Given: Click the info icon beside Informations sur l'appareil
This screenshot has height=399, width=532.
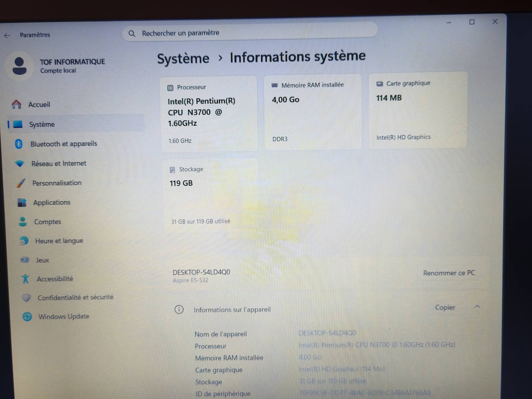Looking at the screenshot, I should coord(179,309).
